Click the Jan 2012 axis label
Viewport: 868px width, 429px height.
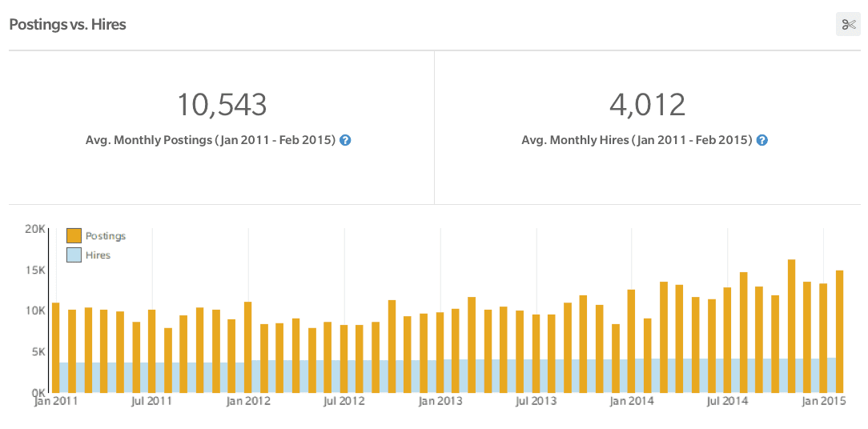pos(248,401)
